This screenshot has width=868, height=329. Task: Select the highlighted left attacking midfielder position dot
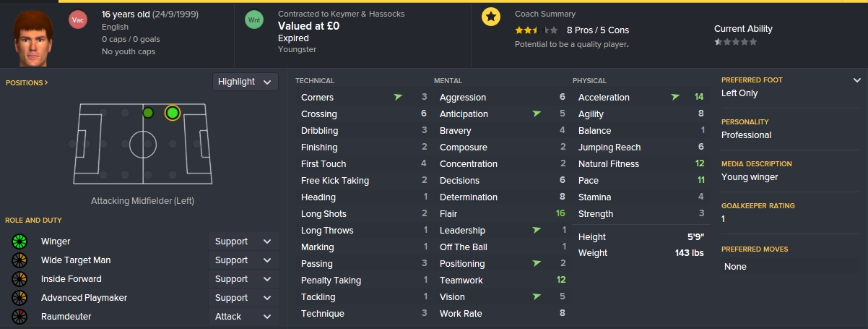(x=172, y=113)
